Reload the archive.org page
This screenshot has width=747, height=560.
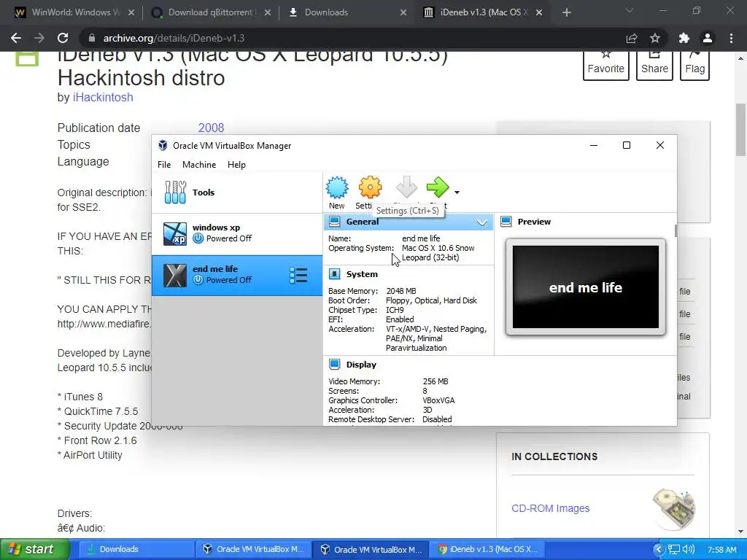coord(63,38)
